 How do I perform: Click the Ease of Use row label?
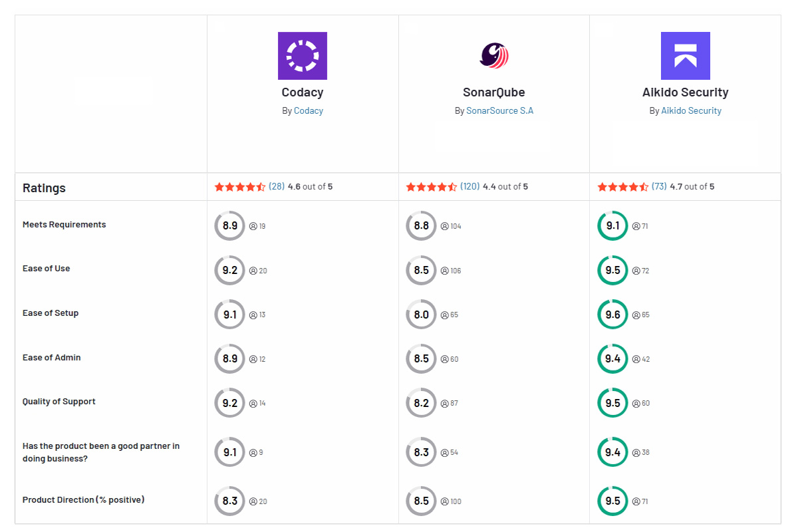[x=47, y=269]
